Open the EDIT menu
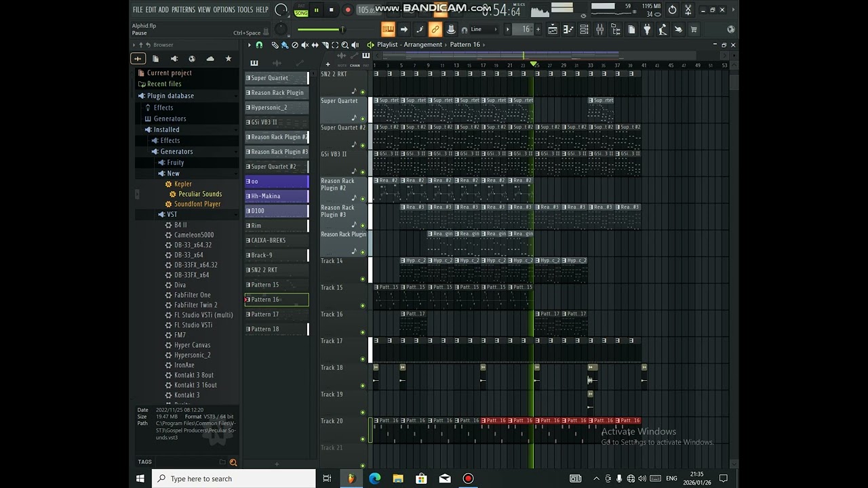The height and width of the screenshot is (488, 868). (151, 9)
